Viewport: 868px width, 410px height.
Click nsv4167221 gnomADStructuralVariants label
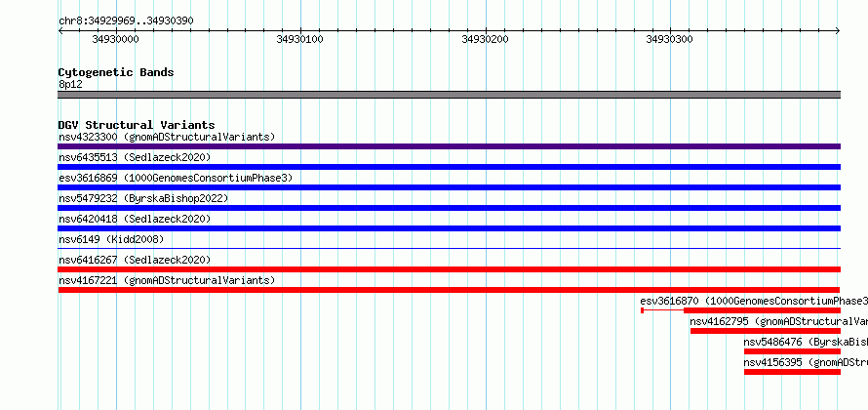pyautogui.click(x=167, y=280)
